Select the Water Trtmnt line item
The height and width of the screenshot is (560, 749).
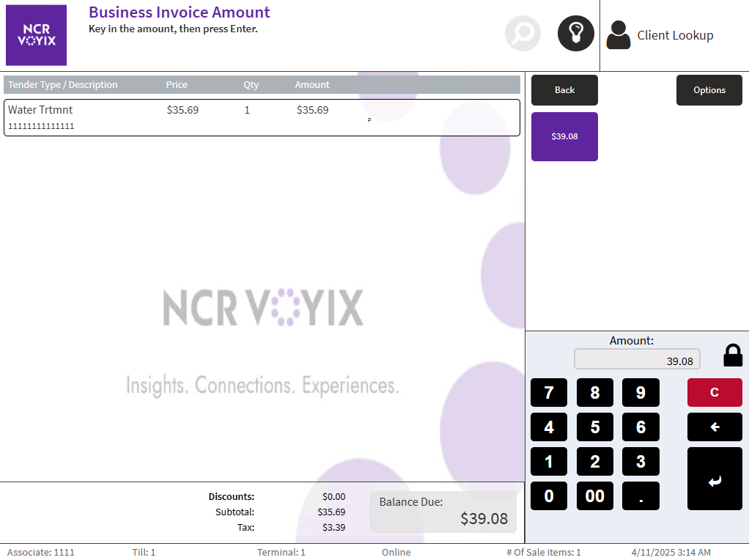[x=262, y=117]
